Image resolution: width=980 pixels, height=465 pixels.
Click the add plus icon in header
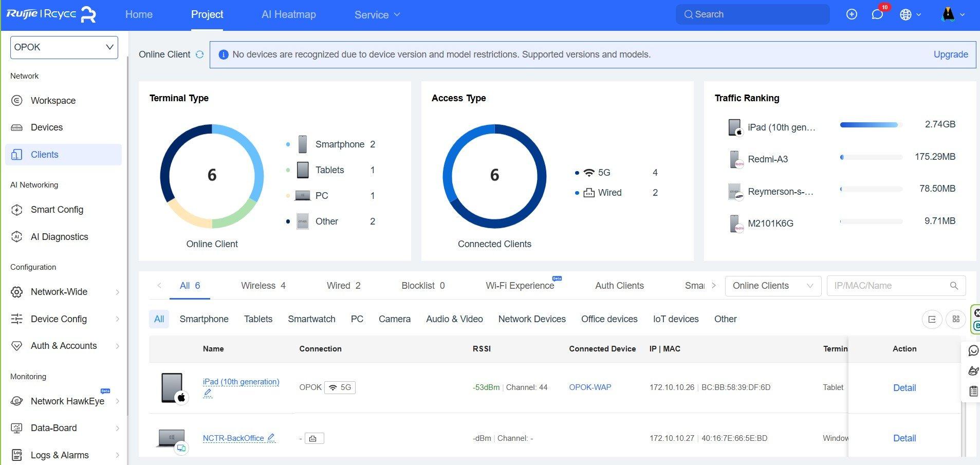point(852,14)
